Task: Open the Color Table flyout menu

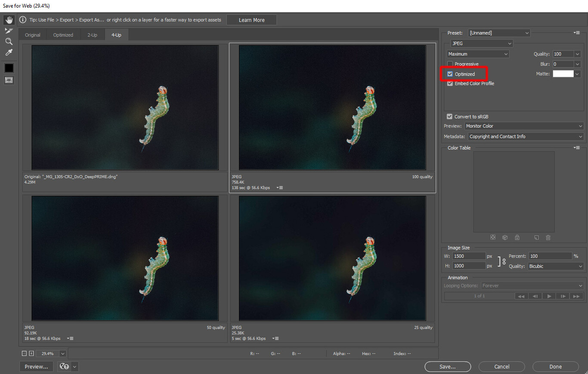Action: (577, 148)
